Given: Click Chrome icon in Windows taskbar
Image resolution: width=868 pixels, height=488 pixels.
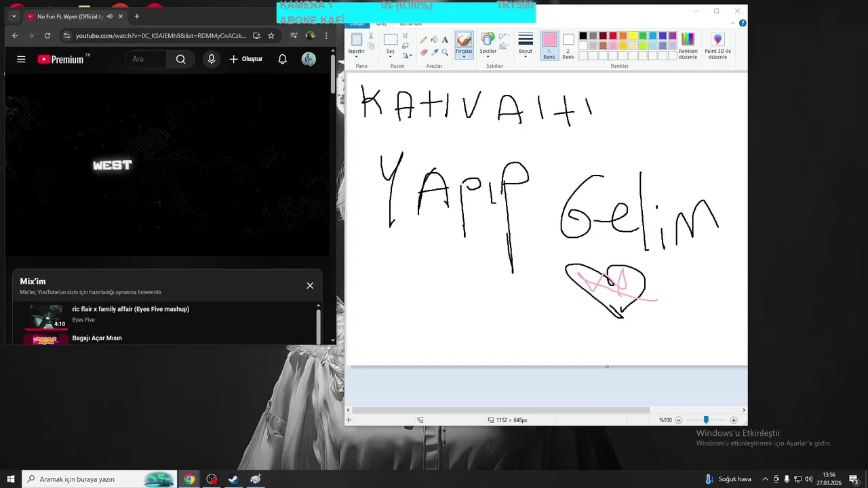Looking at the screenshot, I should 189,479.
